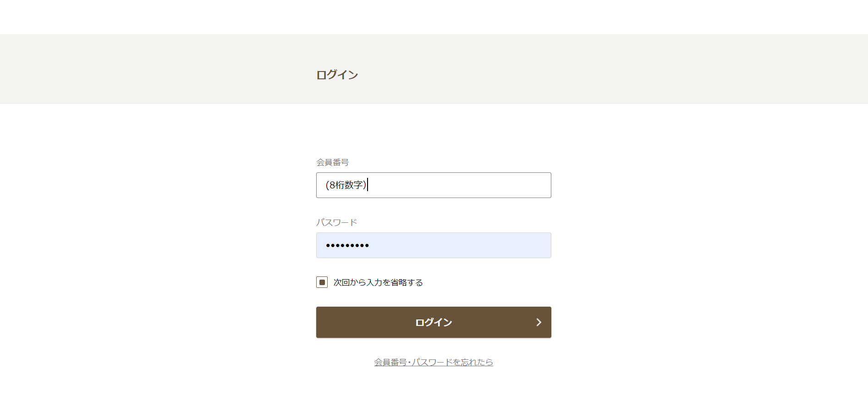Screen dimensions: 868x413
Task: Open the 会員番号・パスワードを忘れたら link
Action: pyautogui.click(x=433, y=362)
